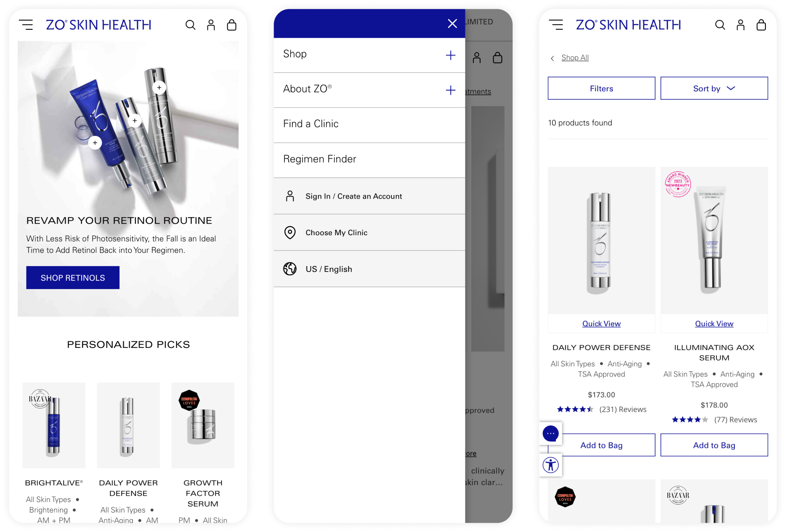The width and height of the screenshot is (786, 532).
Task: Click the hamburger menu icon
Action: point(26,25)
